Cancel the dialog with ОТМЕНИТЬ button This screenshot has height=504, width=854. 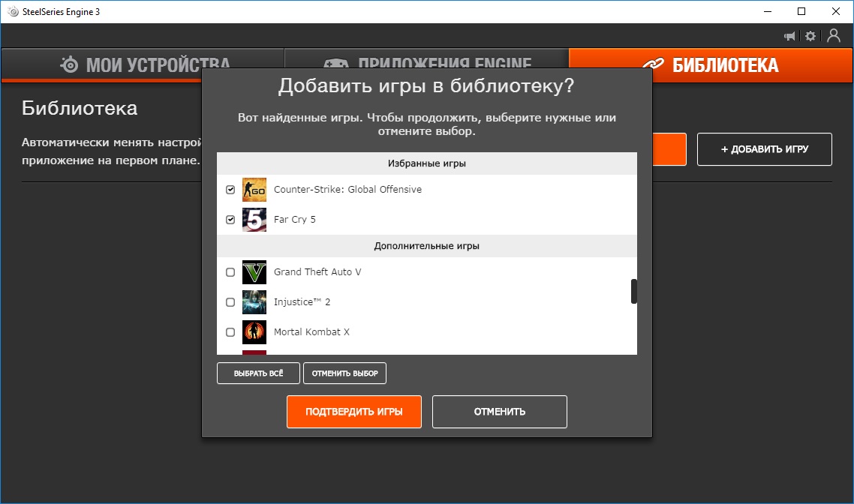click(x=500, y=412)
